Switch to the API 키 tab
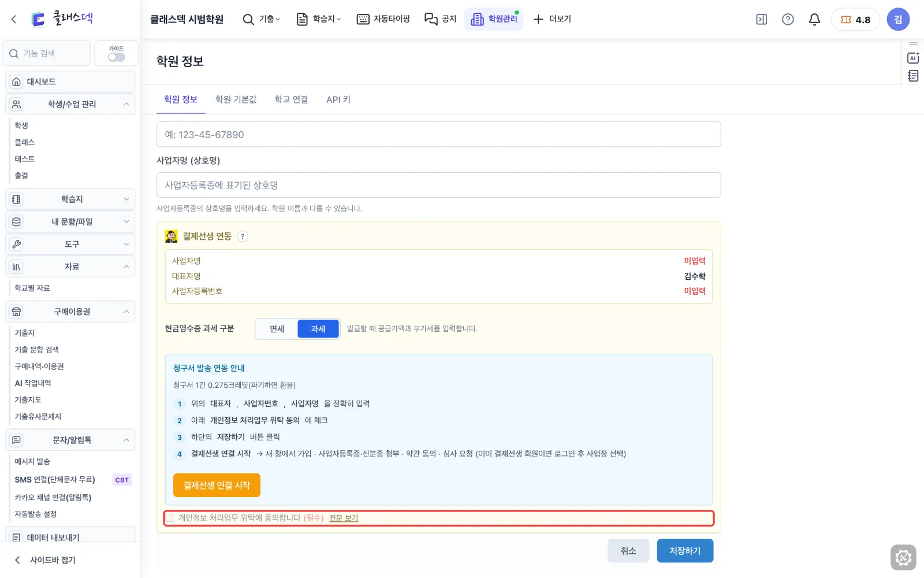The image size is (924, 578). tap(338, 99)
